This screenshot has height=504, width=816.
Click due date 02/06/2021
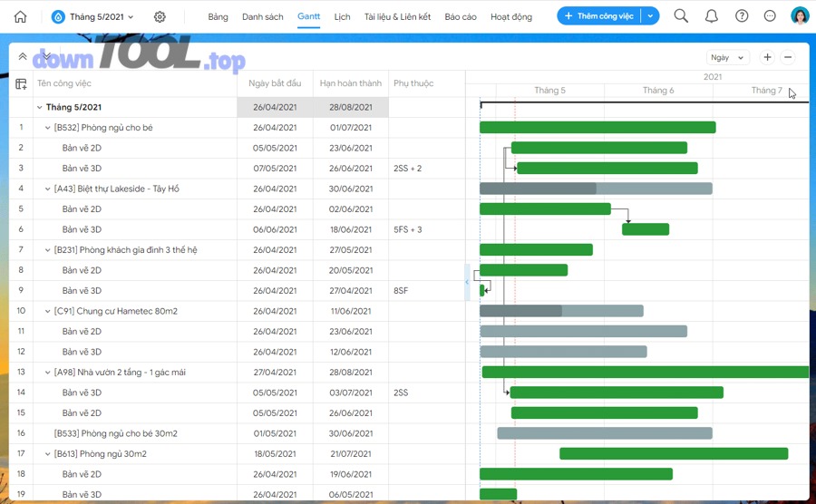click(x=351, y=209)
